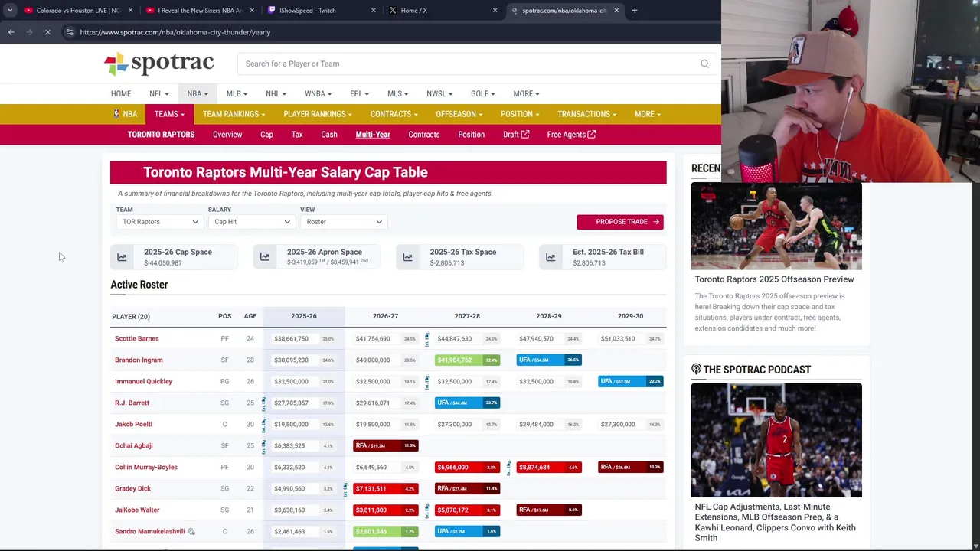
Task: Click Brandon Ingram's green $41,904,762 option
Action: 467,360
